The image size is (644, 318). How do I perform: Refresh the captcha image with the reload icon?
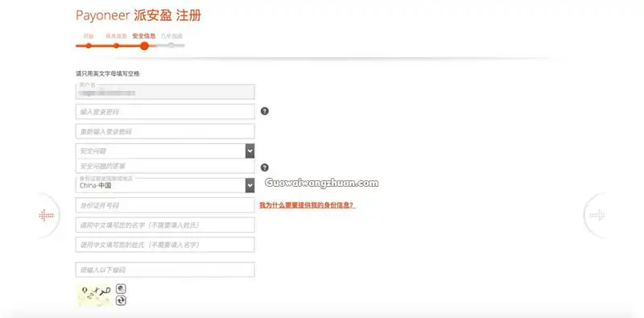tap(121, 301)
